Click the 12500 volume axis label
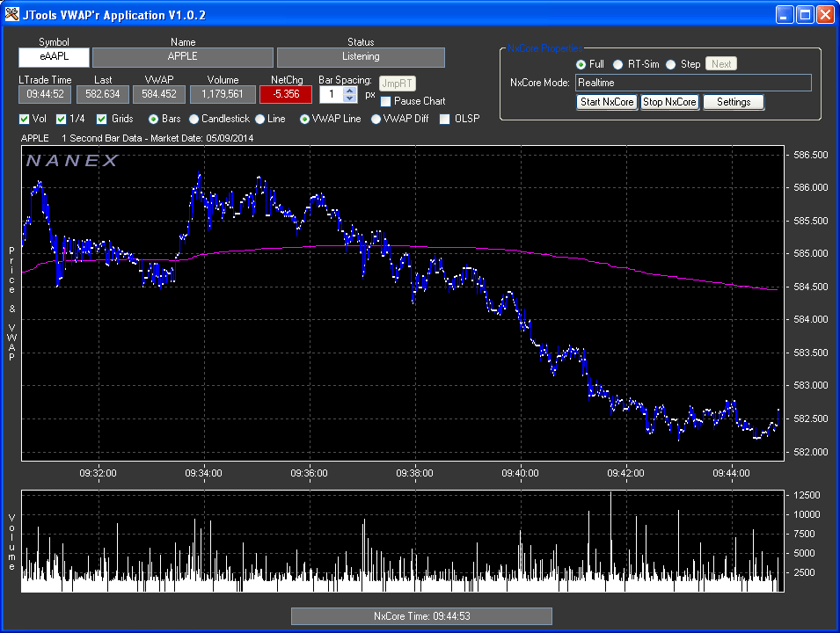The width and height of the screenshot is (840, 633). (807, 495)
